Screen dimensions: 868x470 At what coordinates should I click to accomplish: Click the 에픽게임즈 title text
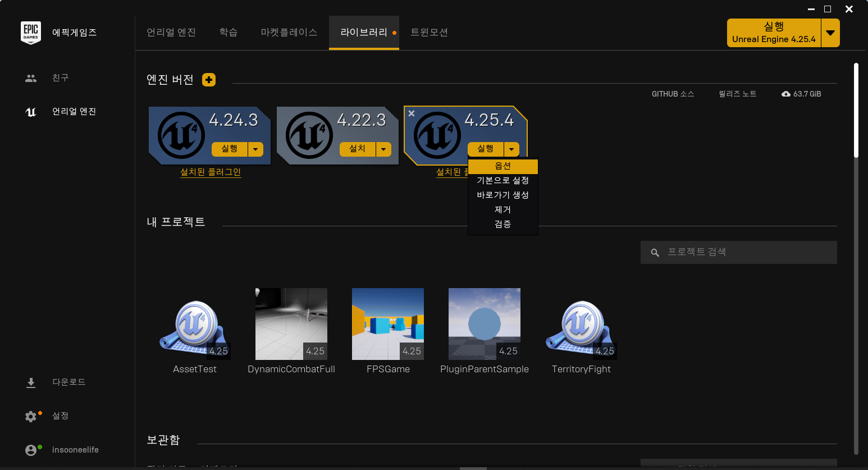74,33
